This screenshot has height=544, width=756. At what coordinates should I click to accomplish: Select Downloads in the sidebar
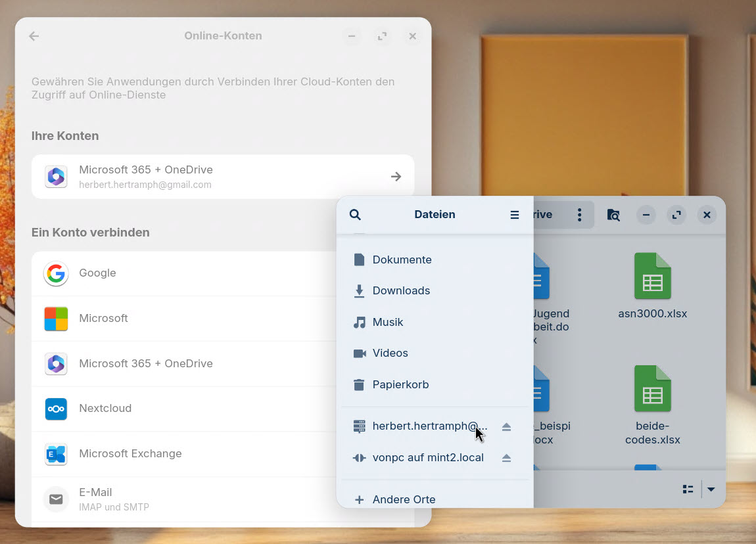401,290
